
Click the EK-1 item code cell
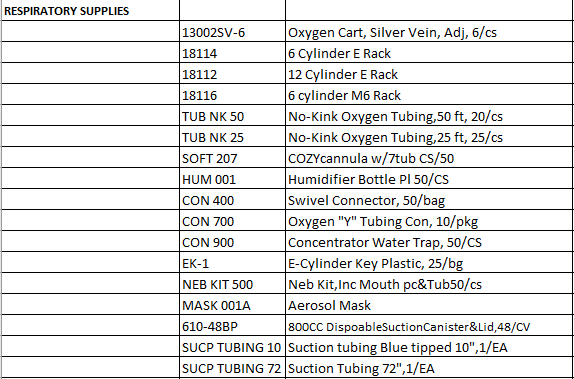tap(232, 262)
